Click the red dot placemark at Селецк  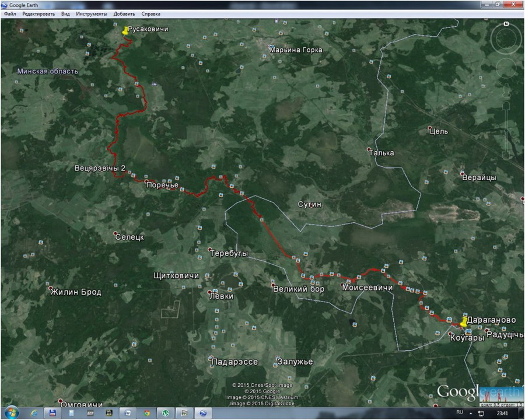click(116, 234)
